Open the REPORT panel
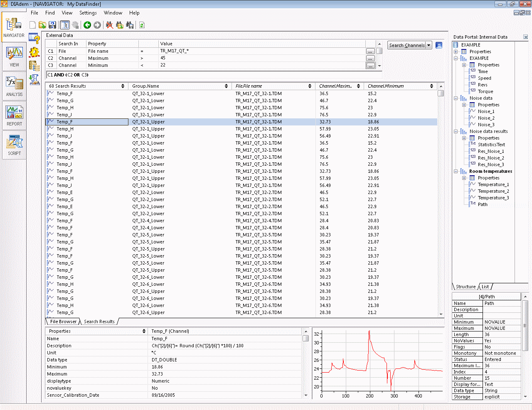Viewport: 532px width, 410px height. coord(14,116)
